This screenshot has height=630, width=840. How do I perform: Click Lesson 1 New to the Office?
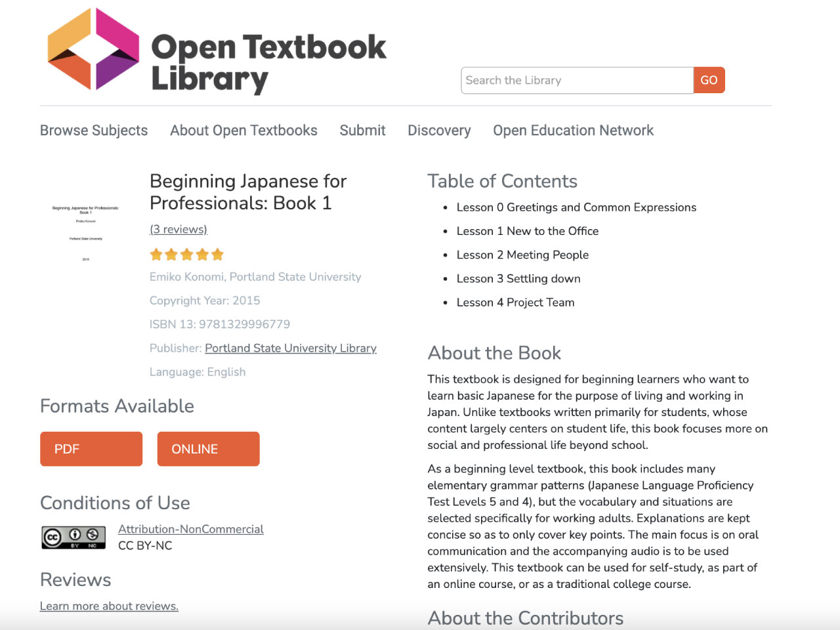point(528,231)
